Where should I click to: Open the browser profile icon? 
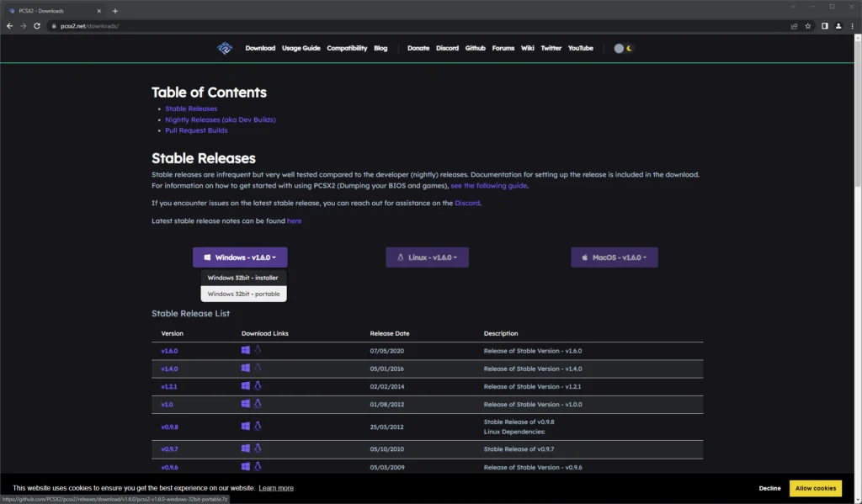coord(838,26)
